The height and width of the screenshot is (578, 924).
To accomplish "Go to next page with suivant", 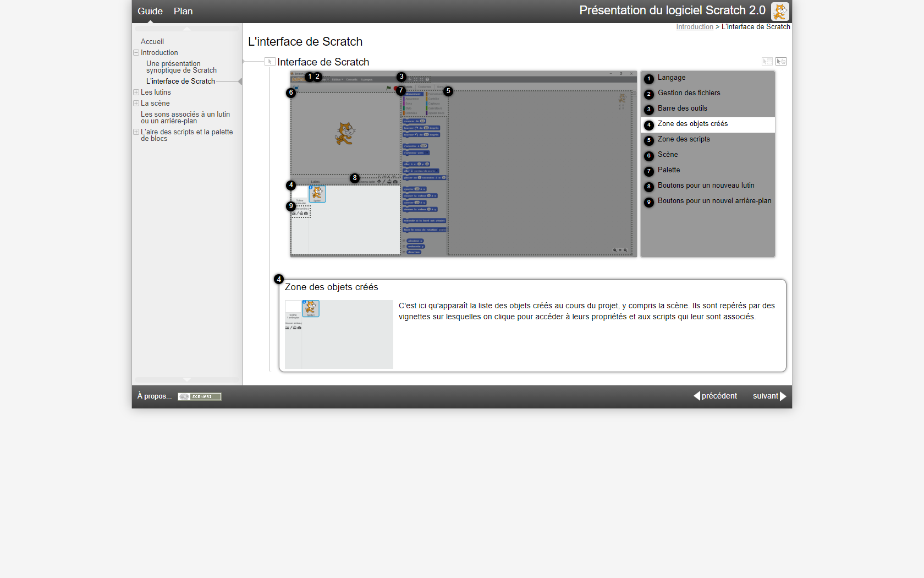I will pos(769,396).
